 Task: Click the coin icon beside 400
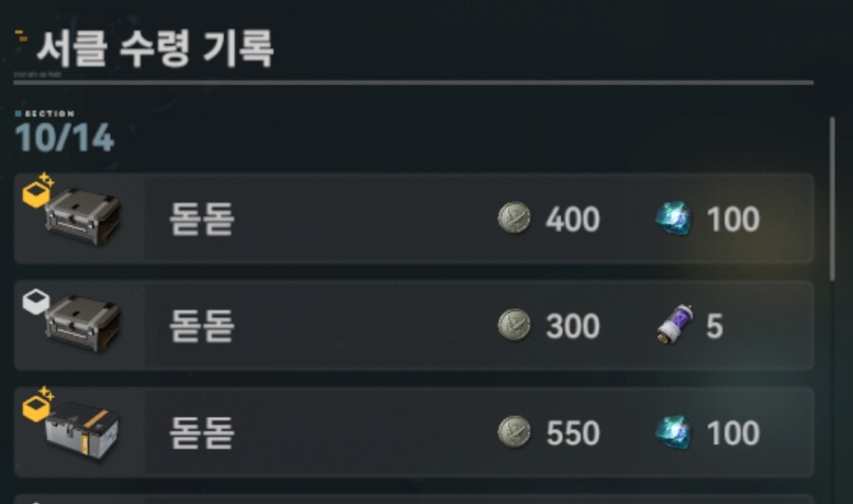(x=514, y=219)
